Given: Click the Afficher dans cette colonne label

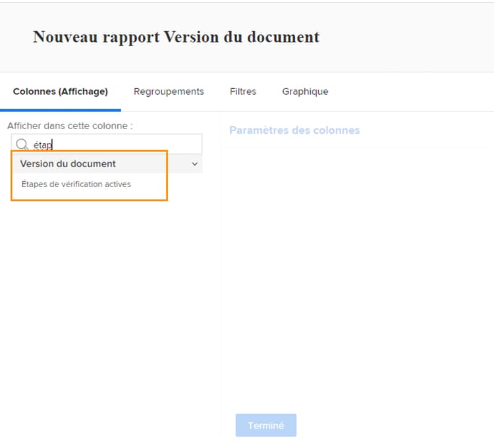Looking at the screenshot, I should click(x=70, y=126).
